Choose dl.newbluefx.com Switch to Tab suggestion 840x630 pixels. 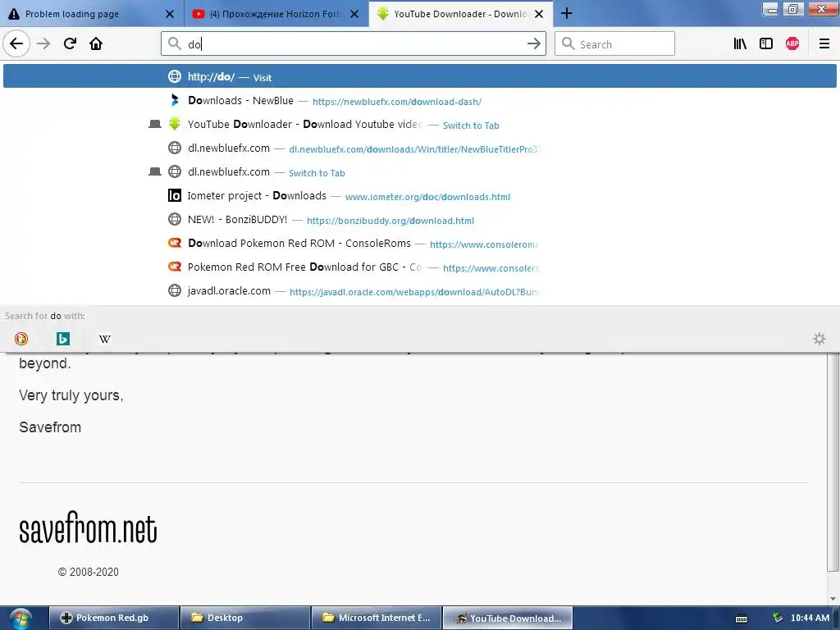click(420, 172)
